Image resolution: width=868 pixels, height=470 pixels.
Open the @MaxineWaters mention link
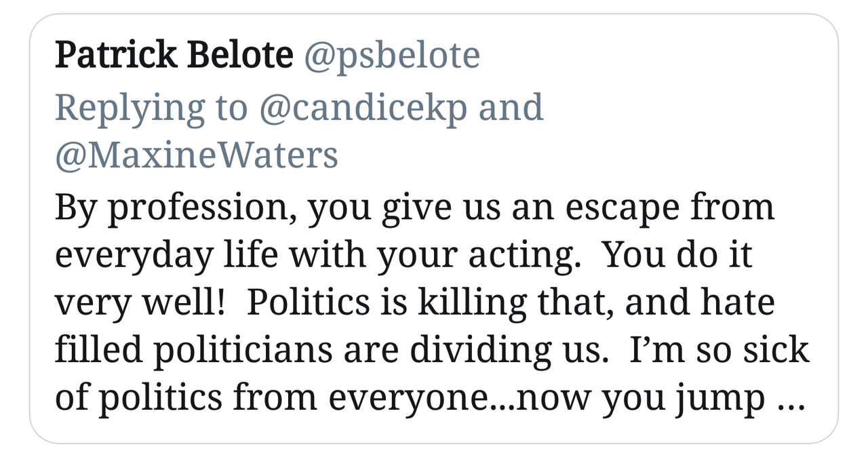point(196,155)
